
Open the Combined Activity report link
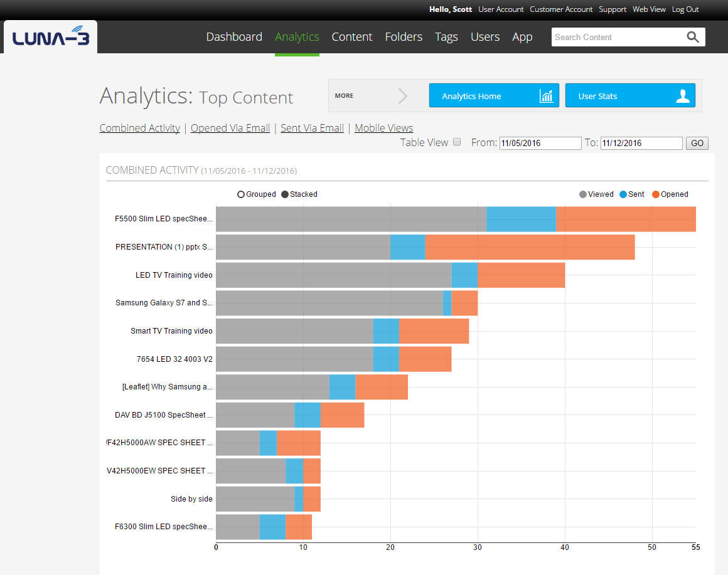pos(140,128)
